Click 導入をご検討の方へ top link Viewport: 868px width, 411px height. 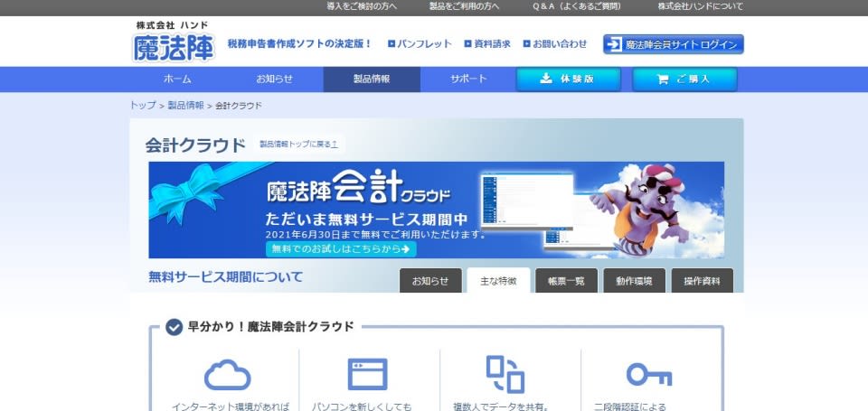pos(362,6)
